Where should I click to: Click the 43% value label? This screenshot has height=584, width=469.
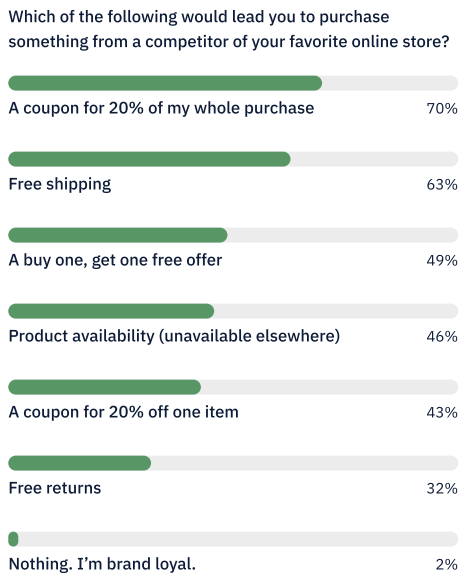[x=442, y=413]
